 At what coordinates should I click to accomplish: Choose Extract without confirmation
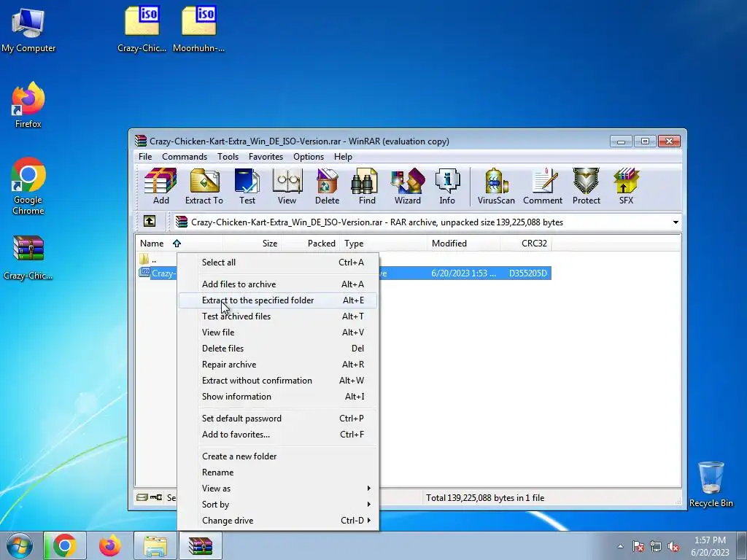[278, 381]
